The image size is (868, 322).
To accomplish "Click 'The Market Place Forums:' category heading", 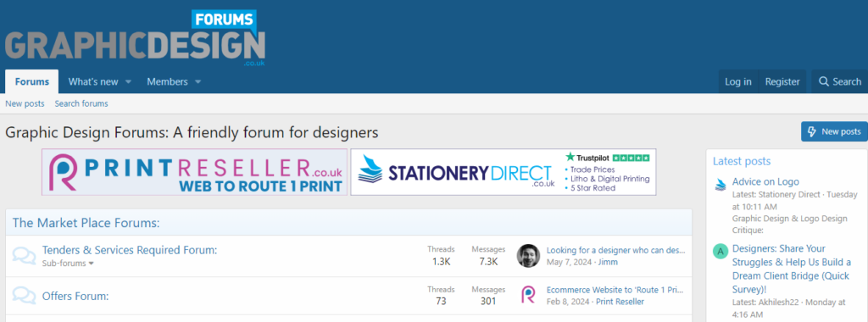I will click(x=86, y=223).
